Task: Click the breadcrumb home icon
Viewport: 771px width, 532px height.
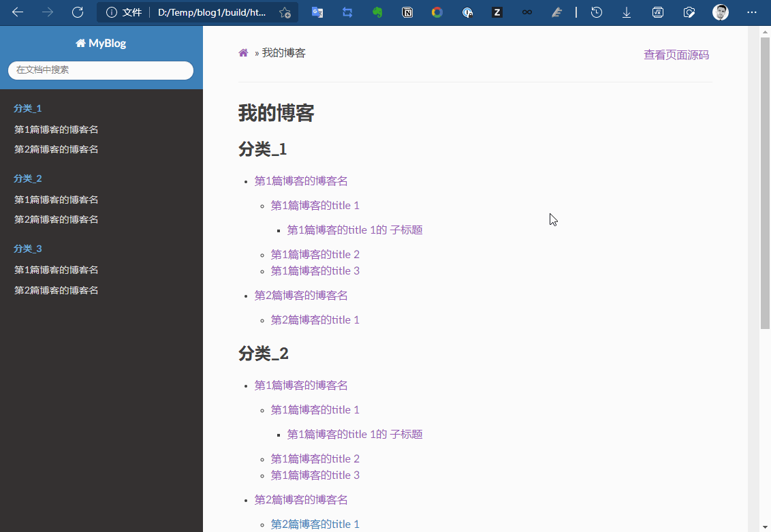Action: pos(243,52)
